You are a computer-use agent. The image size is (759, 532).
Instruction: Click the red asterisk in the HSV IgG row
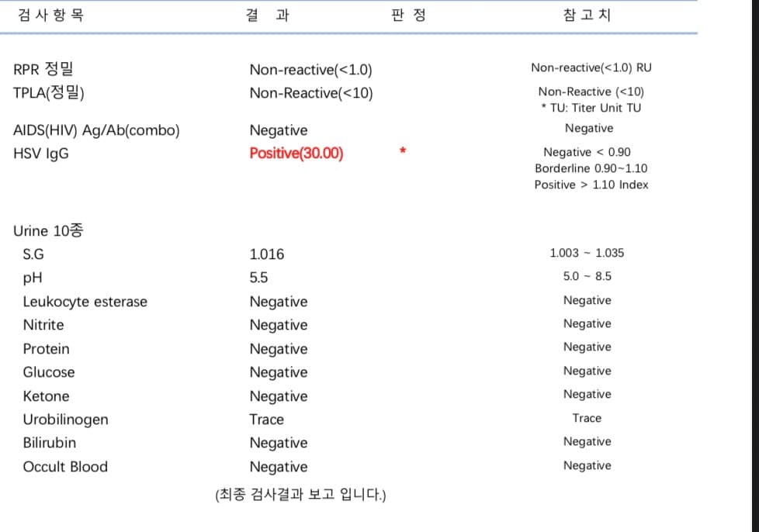(403, 151)
